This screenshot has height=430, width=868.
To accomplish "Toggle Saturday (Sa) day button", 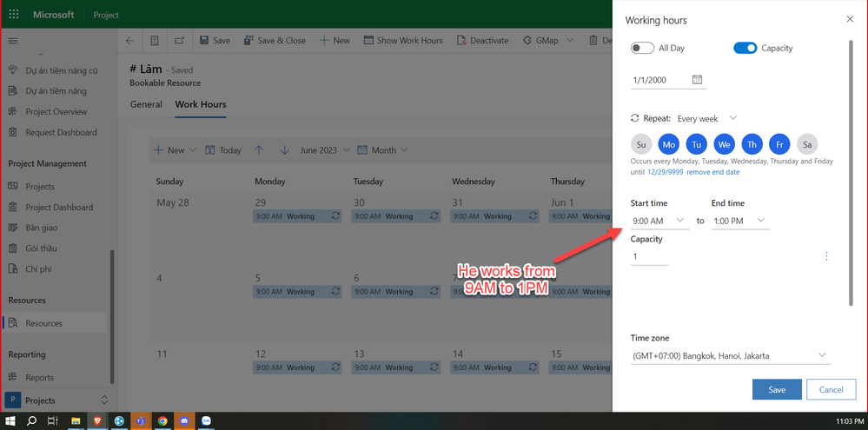I will (807, 144).
